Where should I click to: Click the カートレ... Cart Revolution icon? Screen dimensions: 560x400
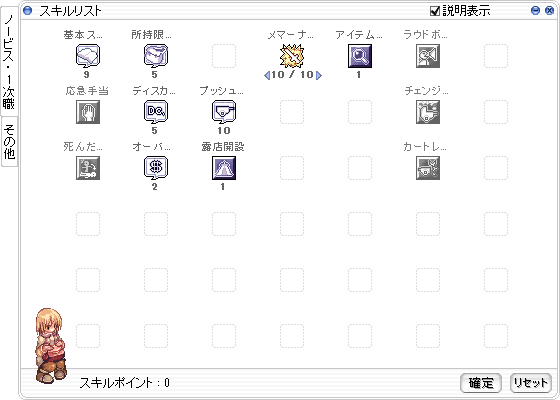click(x=428, y=168)
